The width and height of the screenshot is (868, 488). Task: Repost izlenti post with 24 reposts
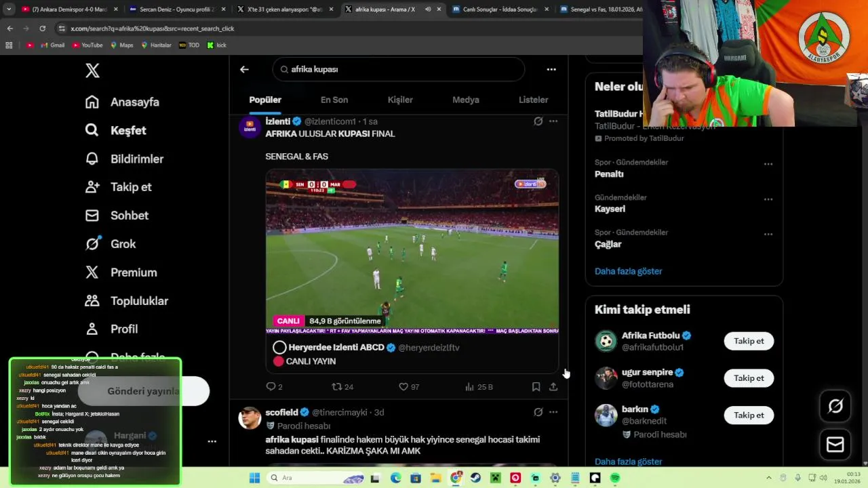pyautogui.click(x=342, y=386)
